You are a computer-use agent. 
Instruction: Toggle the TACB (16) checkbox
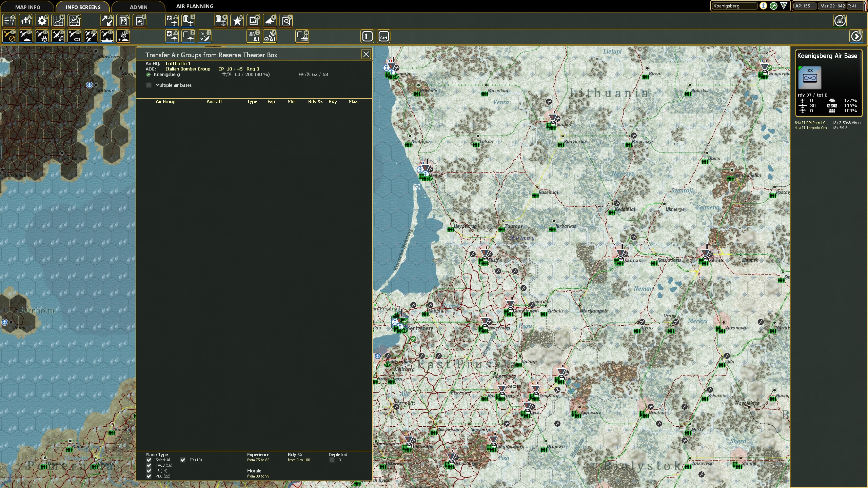[149, 465]
